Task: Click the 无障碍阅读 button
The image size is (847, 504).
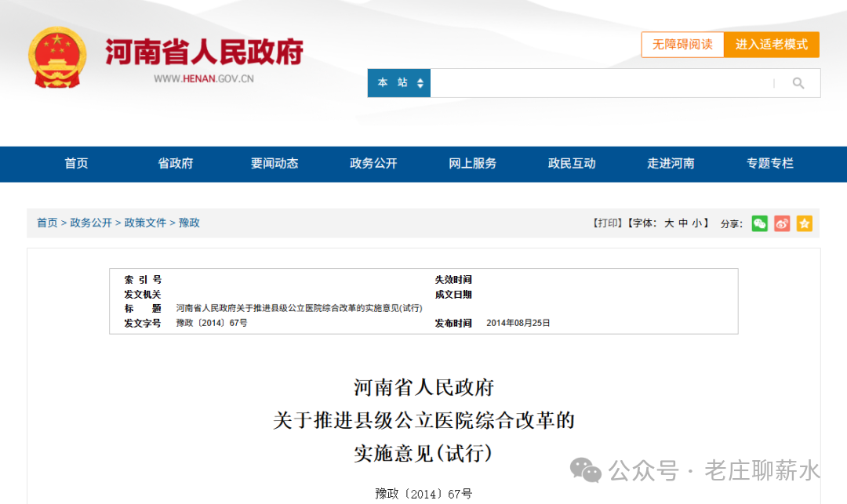Action: pos(682,45)
